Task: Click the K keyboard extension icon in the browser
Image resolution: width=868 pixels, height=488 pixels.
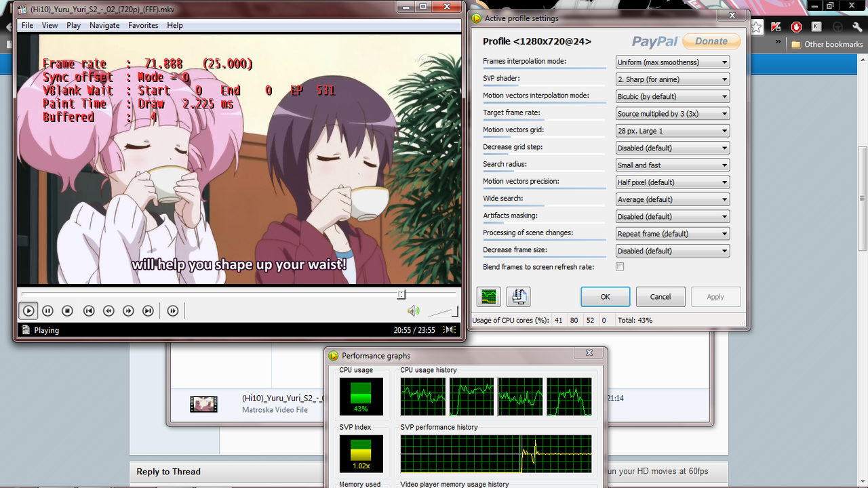Action: 817,27
